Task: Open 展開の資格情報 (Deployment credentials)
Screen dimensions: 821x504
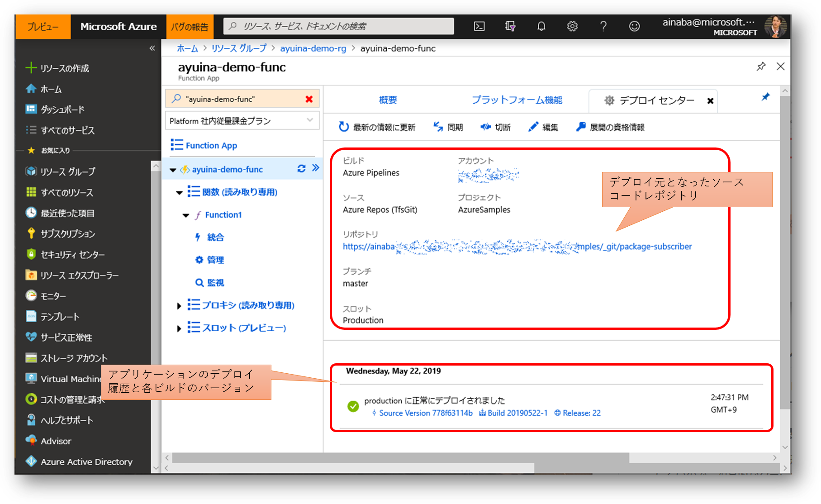Action: click(x=610, y=127)
